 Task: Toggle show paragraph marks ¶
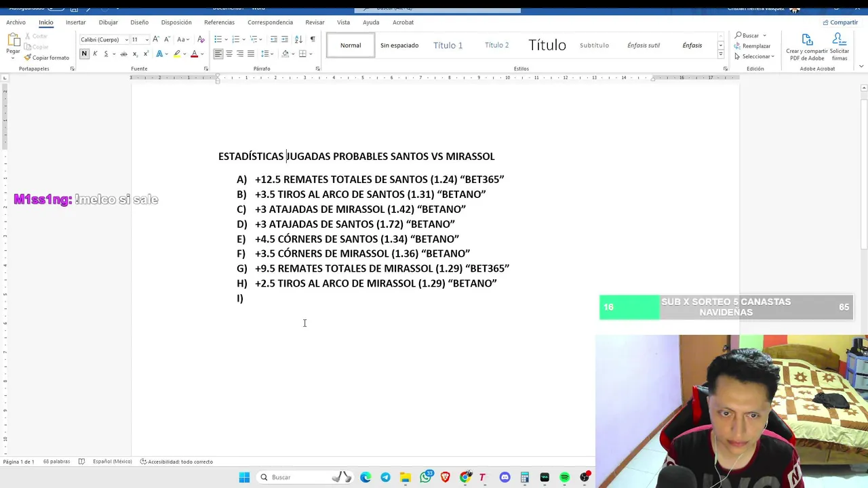(x=313, y=39)
